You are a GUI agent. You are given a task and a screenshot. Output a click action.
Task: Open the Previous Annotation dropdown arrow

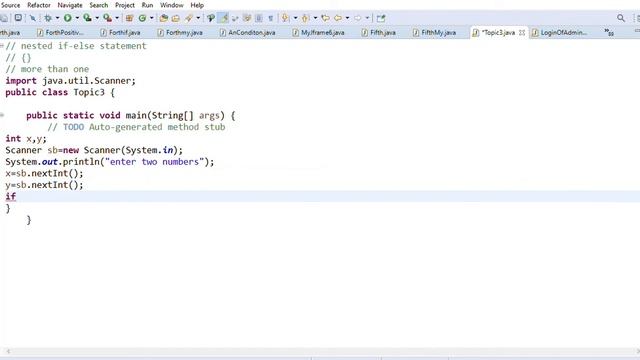tap(315, 18)
